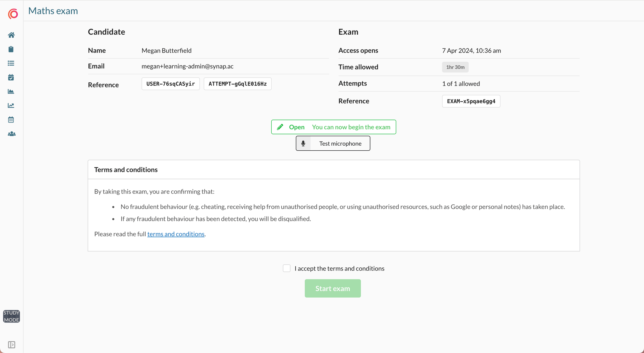The height and width of the screenshot is (353, 644).
Task: Open the users group icon in sidebar
Action: click(12, 134)
